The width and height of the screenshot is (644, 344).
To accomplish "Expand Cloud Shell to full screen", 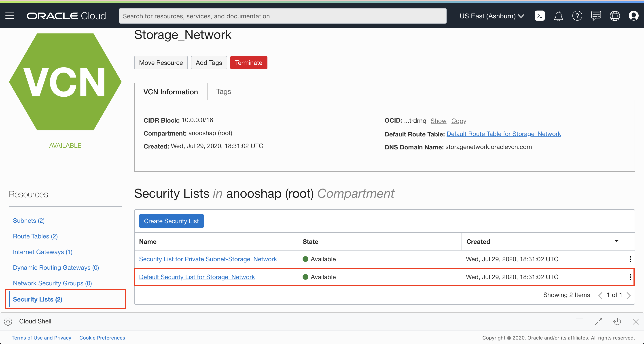I will [598, 321].
